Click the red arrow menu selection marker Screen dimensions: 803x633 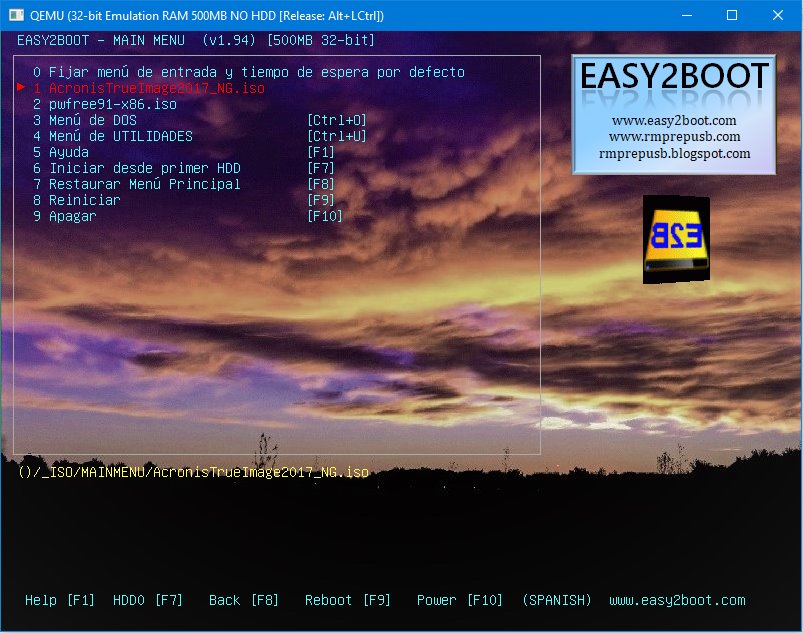coord(21,87)
